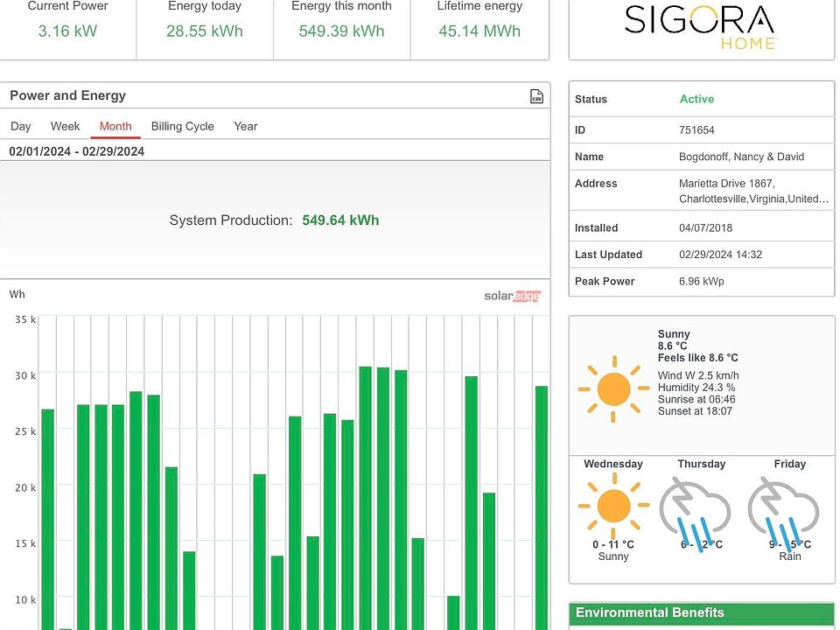This screenshot has width=840, height=630.
Task: Select the active Month tab
Action: (115, 126)
